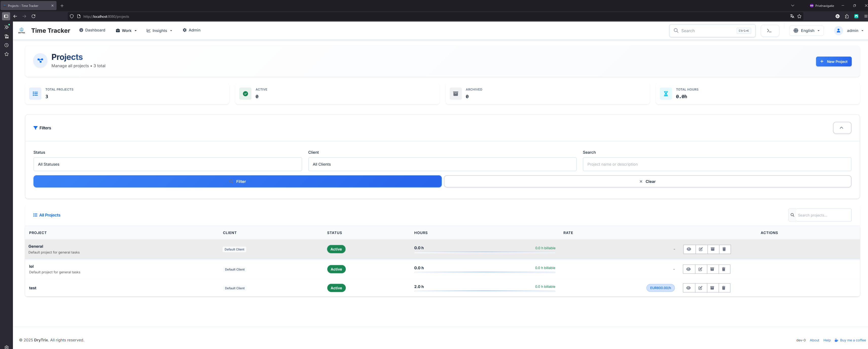Click the bookmark star in address bar
Viewport: 868px width, 349px height.
[799, 16]
